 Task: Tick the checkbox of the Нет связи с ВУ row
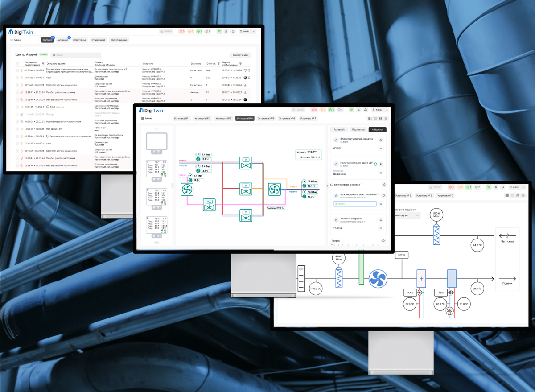[x=18, y=129]
